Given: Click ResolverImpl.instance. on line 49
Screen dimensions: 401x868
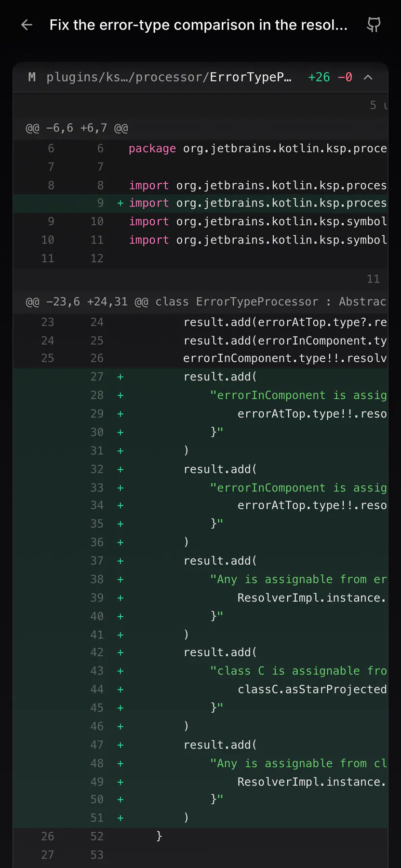Looking at the screenshot, I should click(312, 782).
